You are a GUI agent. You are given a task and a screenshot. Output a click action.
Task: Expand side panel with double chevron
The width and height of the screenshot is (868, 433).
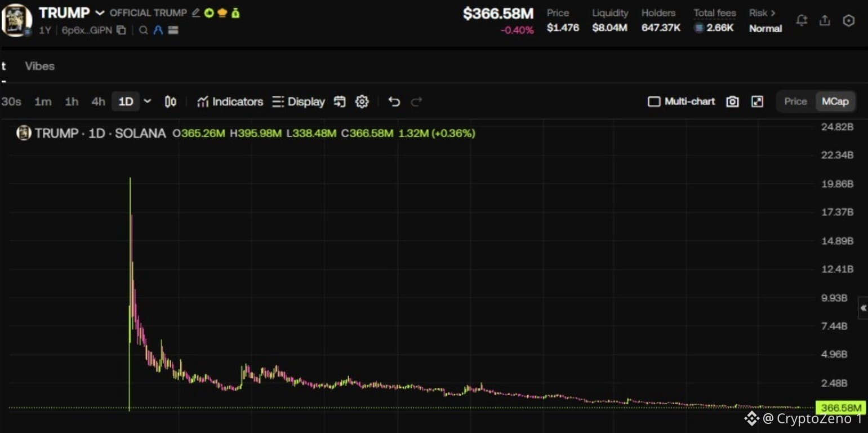coord(863,308)
